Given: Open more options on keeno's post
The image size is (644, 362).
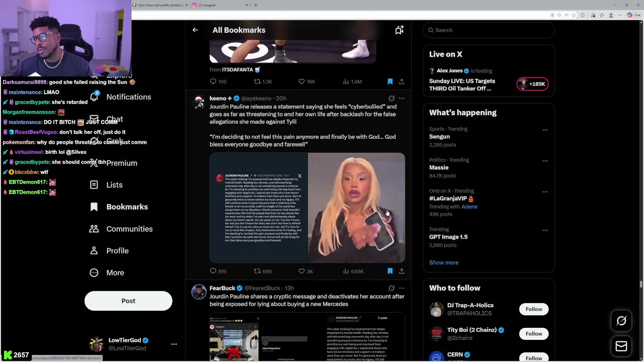Looking at the screenshot, I should pyautogui.click(x=401, y=99).
